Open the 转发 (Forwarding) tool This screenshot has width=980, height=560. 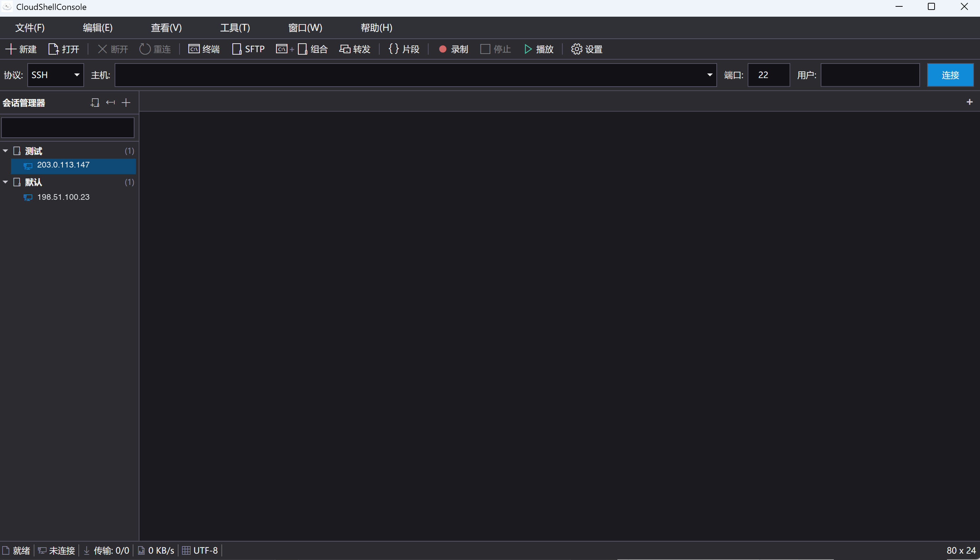pyautogui.click(x=354, y=49)
